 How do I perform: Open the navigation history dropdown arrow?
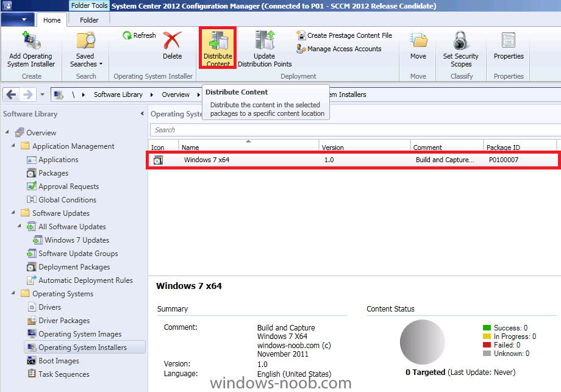click(x=42, y=94)
